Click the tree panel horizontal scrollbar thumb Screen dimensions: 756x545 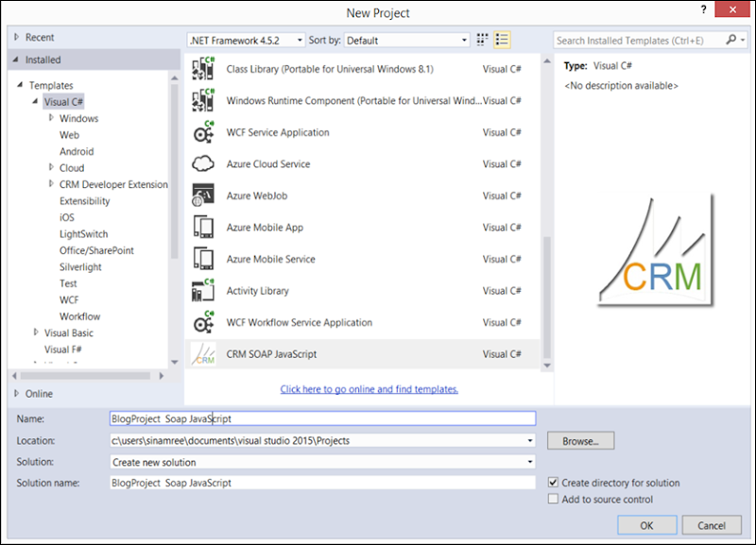tap(85, 375)
